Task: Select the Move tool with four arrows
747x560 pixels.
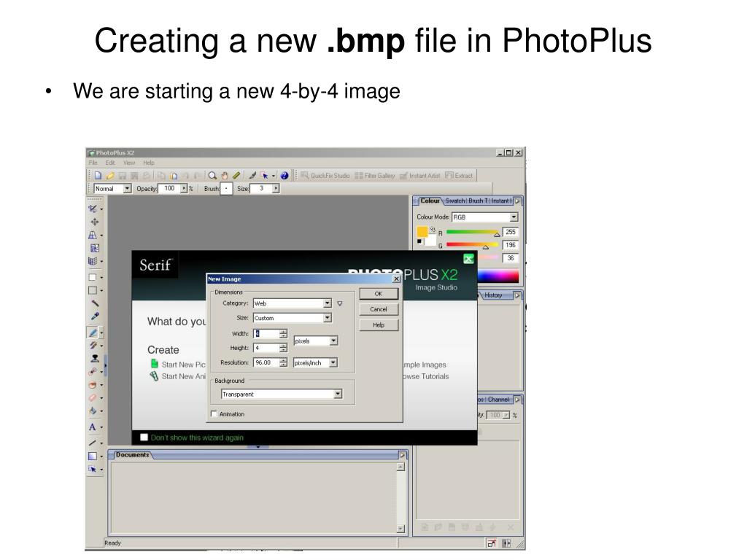Action: point(94,222)
